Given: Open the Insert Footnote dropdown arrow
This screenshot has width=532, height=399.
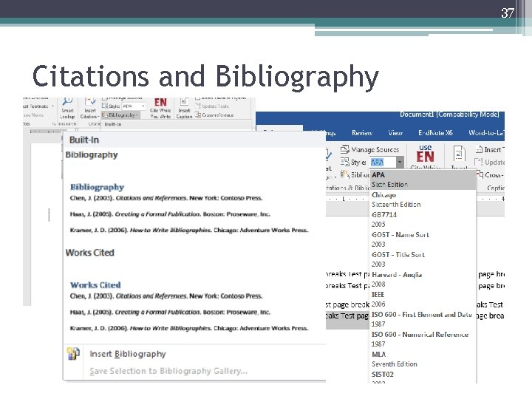Looking at the screenshot, I should [52, 106].
